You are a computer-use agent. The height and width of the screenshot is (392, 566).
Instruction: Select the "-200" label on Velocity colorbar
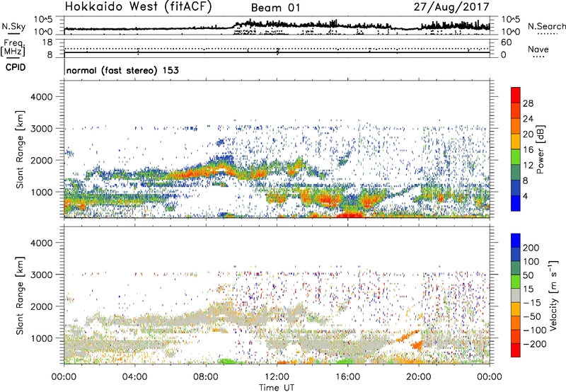click(x=535, y=344)
